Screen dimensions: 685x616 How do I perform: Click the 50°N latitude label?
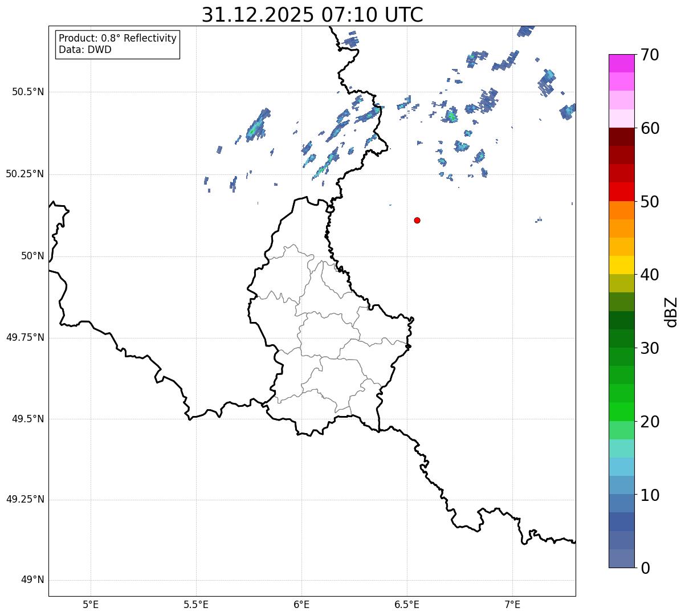(x=32, y=256)
